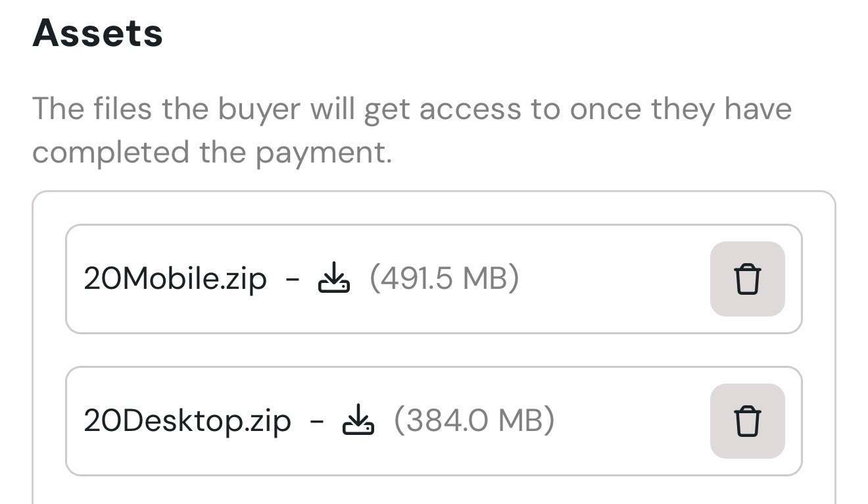Click the dash after 20Mobile.zip
Screen dimensions: 868x504
(293, 280)
